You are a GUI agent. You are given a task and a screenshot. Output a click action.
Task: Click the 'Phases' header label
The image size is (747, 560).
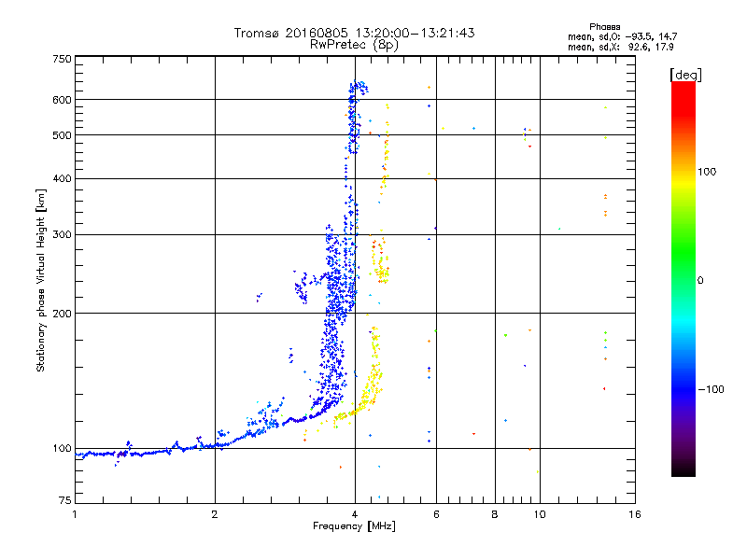point(604,27)
